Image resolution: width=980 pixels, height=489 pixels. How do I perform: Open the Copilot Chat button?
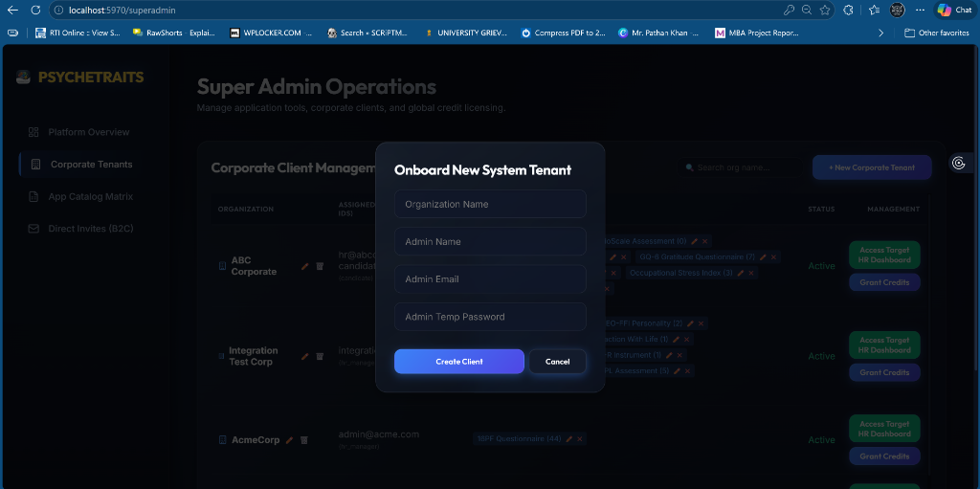click(954, 10)
